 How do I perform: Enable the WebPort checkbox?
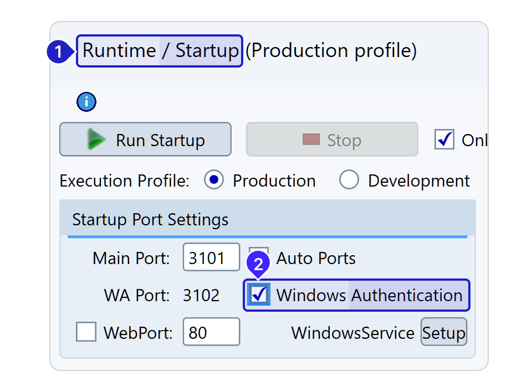click(x=86, y=332)
